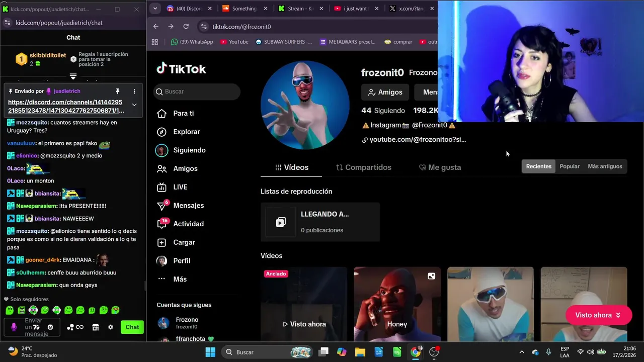The width and height of the screenshot is (644, 362).
Task: Switch to the x.com browser tab
Action: tap(412, 9)
